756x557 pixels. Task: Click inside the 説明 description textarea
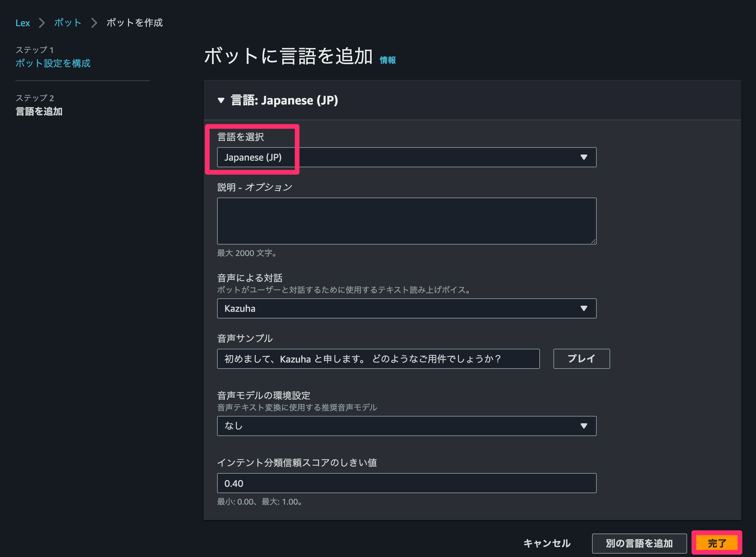point(405,221)
